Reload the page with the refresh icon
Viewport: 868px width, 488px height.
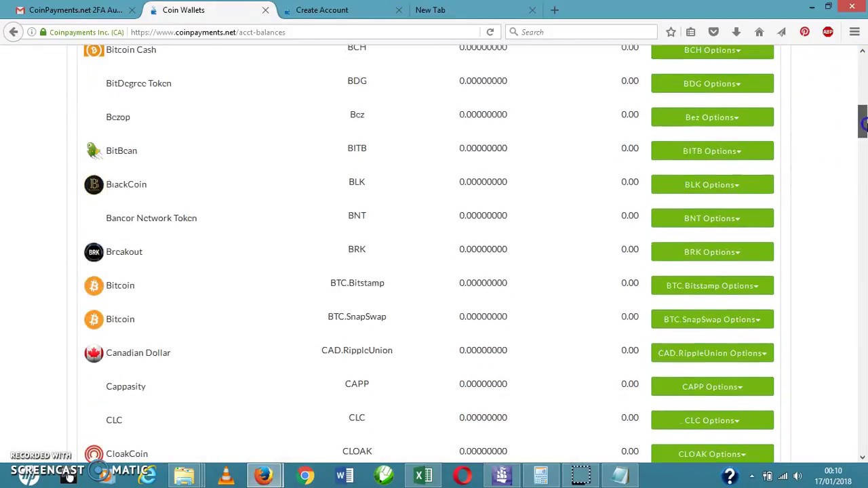click(490, 32)
